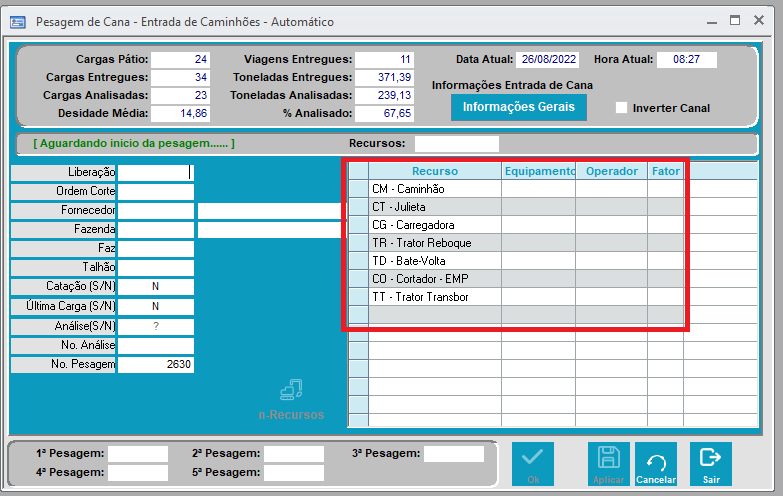Image resolution: width=783 pixels, height=496 pixels.
Task: Click the Aguardando inicio da pesagem status text
Action: coord(134,143)
